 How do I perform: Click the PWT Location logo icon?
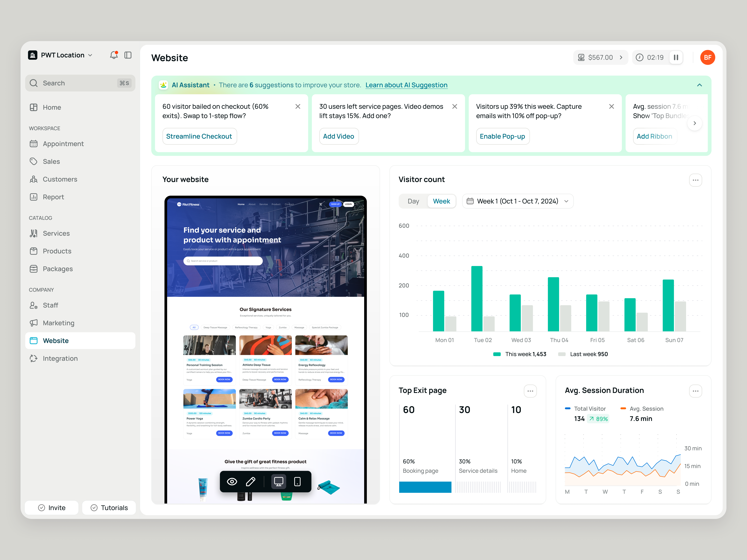click(x=33, y=55)
